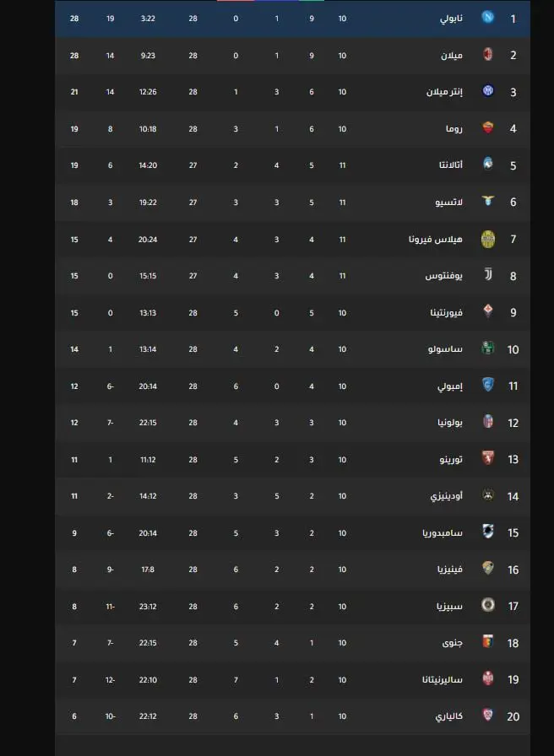The image size is (554, 756).
Task: Click the Napoli club crest icon
Action: coord(488,18)
